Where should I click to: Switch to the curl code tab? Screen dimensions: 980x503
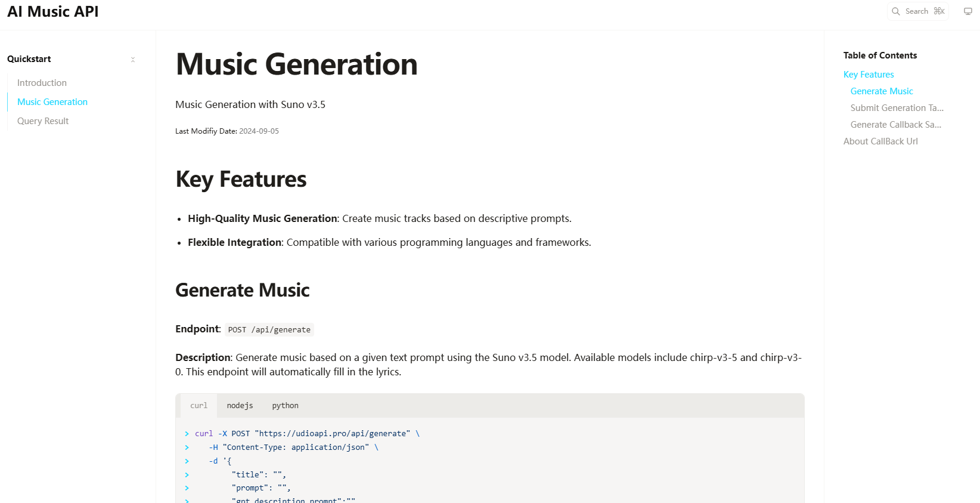[199, 406]
